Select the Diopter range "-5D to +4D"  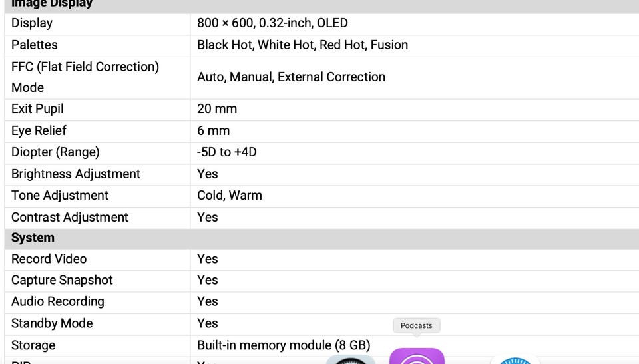coord(226,152)
